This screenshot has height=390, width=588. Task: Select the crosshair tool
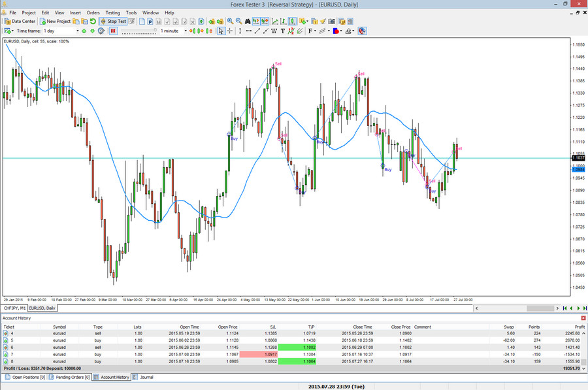(231, 31)
